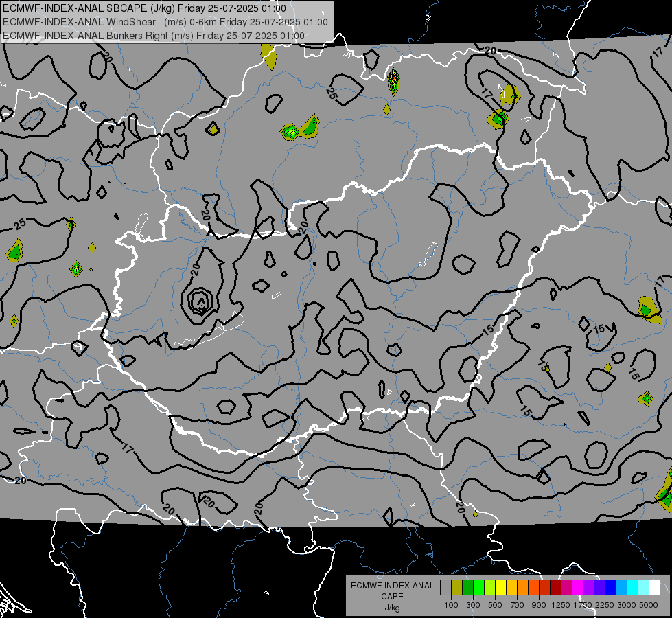Select the pure blue legend swatch
672x618 pixels.
pyautogui.click(x=611, y=588)
